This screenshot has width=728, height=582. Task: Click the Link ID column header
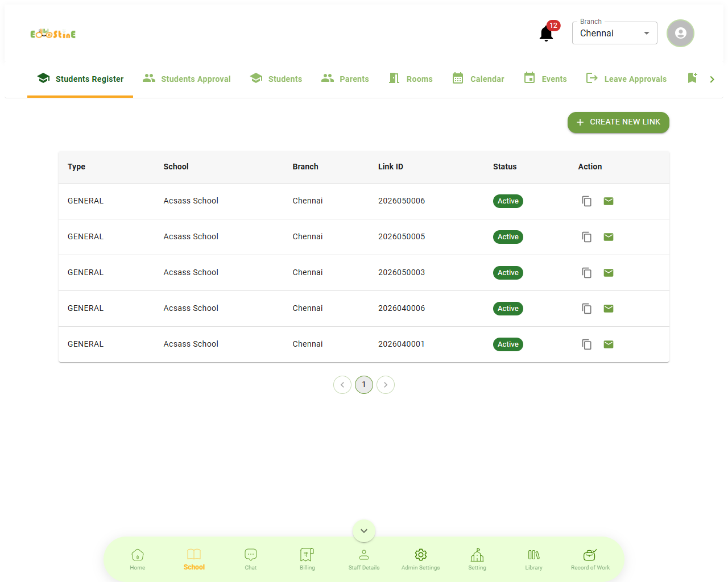coord(391,167)
